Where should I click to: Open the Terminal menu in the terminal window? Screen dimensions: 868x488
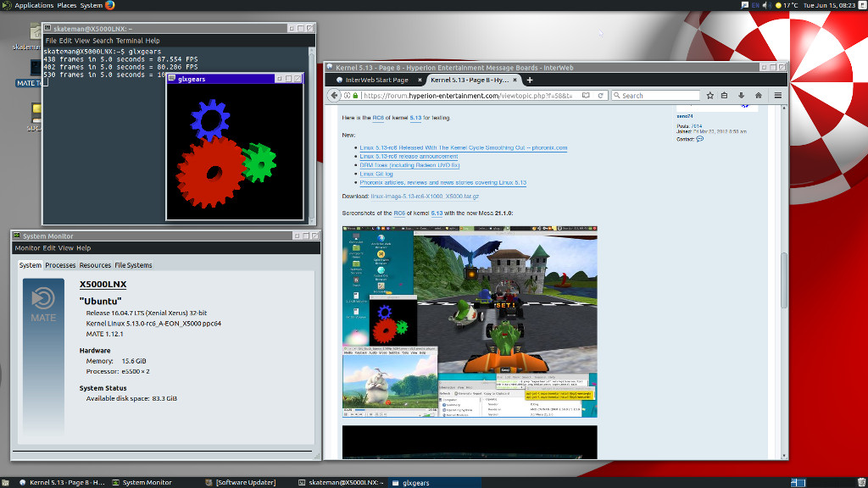129,41
